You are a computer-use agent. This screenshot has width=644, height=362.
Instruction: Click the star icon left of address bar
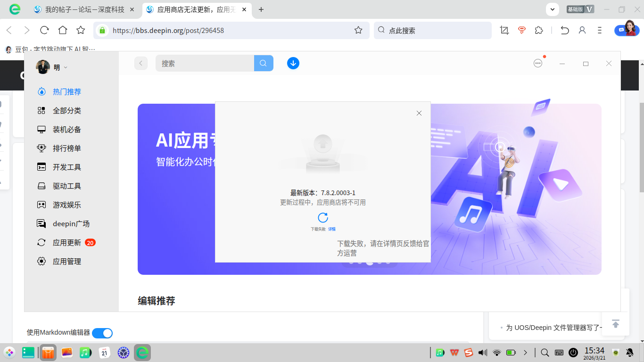(x=81, y=30)
